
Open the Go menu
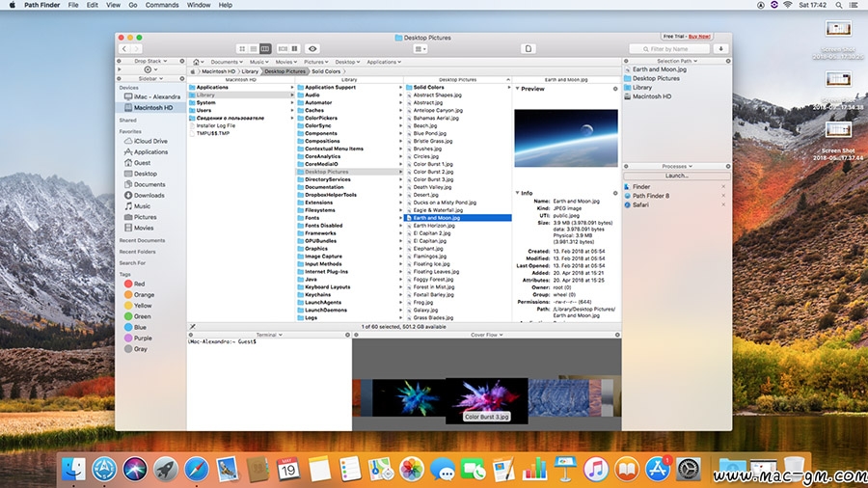pyautogui.click(x=133, y=5)
